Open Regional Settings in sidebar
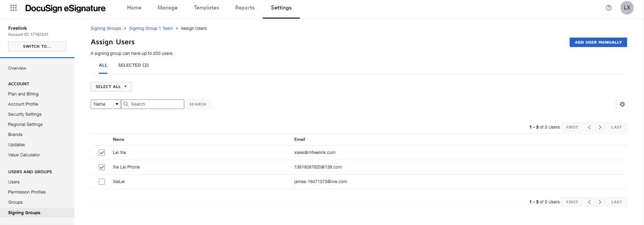 25,124
